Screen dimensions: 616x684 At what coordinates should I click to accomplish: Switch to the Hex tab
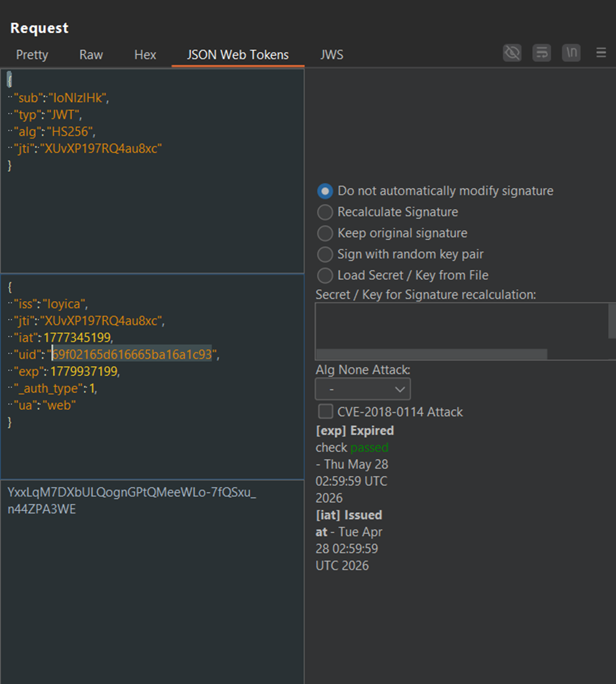[145, 54]
